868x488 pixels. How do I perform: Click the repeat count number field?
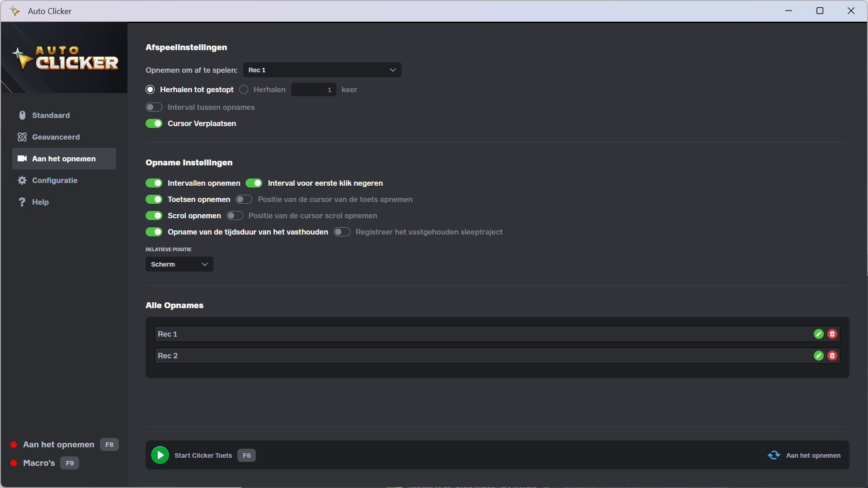pyautogui.click(x=313, y=89)
